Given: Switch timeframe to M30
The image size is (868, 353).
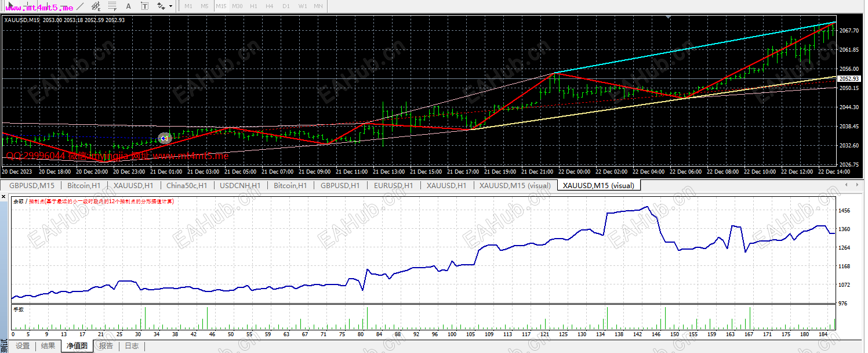Looking at the screenshot, I should [237, 6].
